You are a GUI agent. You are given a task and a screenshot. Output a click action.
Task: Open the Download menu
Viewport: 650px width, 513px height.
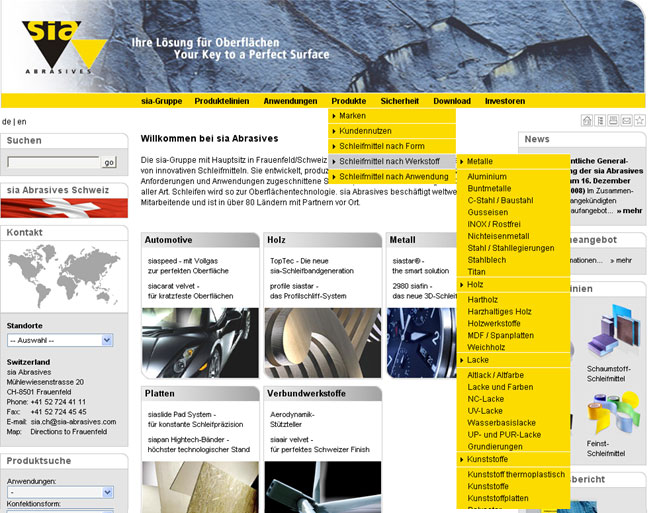tap(452, 101)
